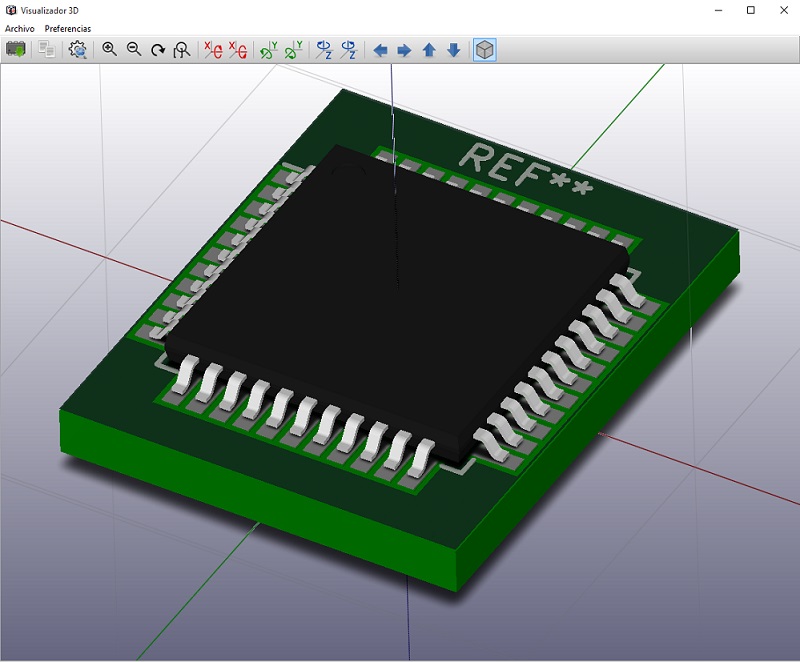This screenshot has height=662, width=800.
Task: Zoom out of the 3D view
Action: tap(134, 50)
